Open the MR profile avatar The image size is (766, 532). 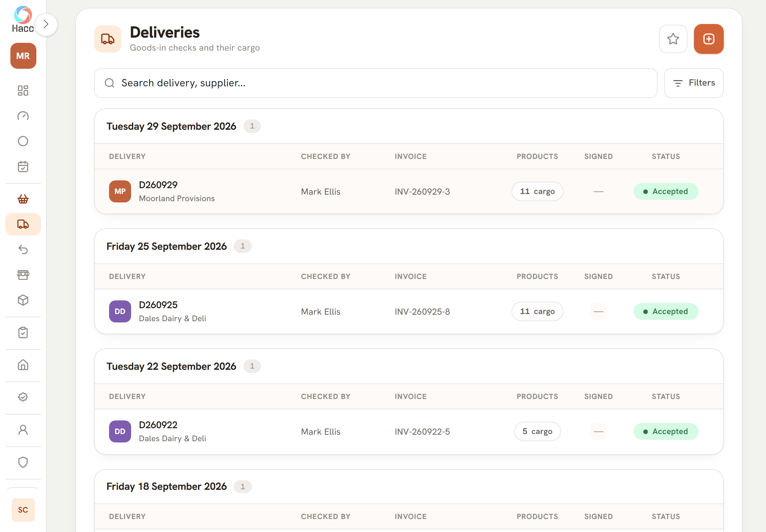(23, 56)
